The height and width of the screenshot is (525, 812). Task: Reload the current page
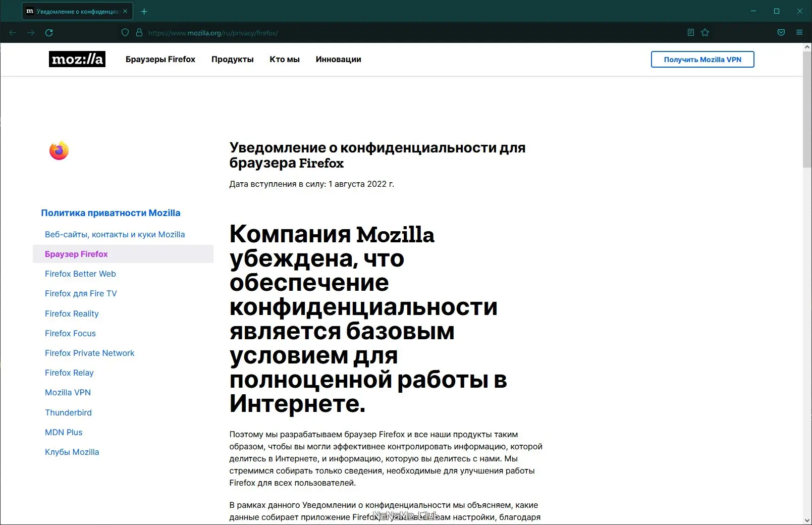pos(49,32)
